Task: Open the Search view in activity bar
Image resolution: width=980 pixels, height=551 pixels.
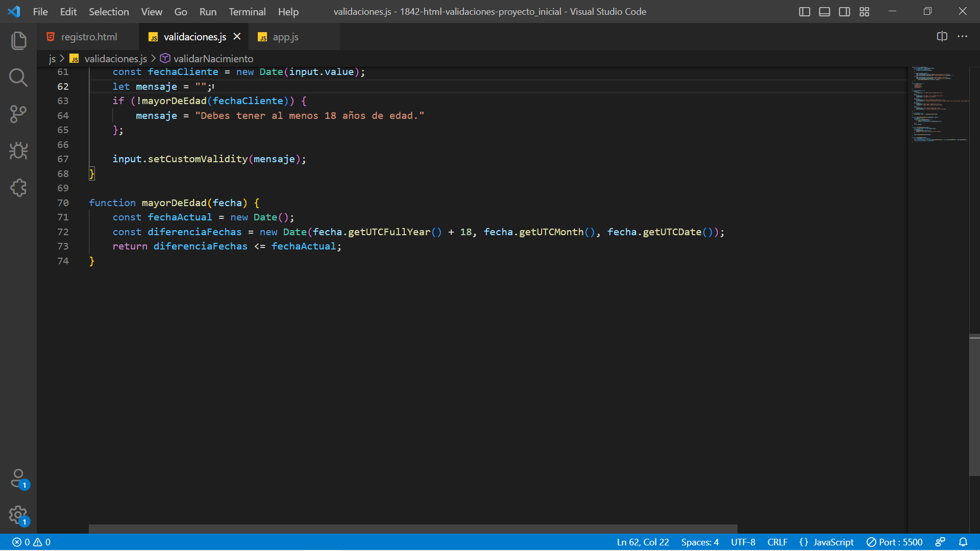Action: tap(18, 78)
